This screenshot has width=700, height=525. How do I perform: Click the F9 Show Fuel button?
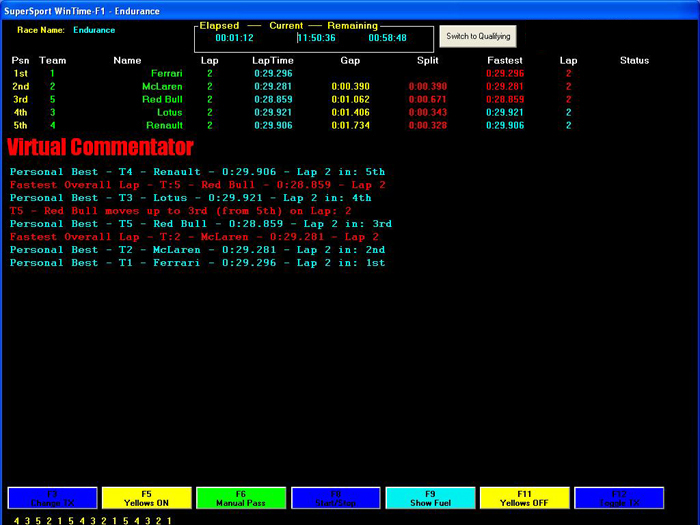[430, 498]
